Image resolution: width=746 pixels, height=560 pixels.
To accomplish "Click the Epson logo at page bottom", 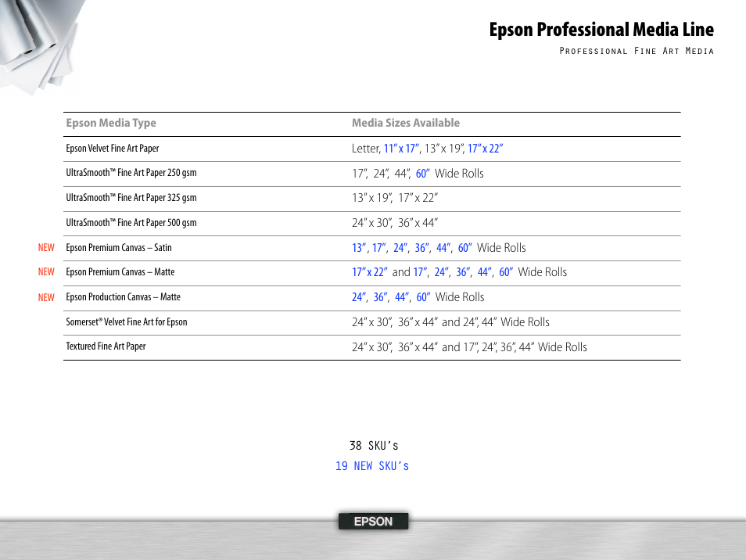I will pos(373,521).
